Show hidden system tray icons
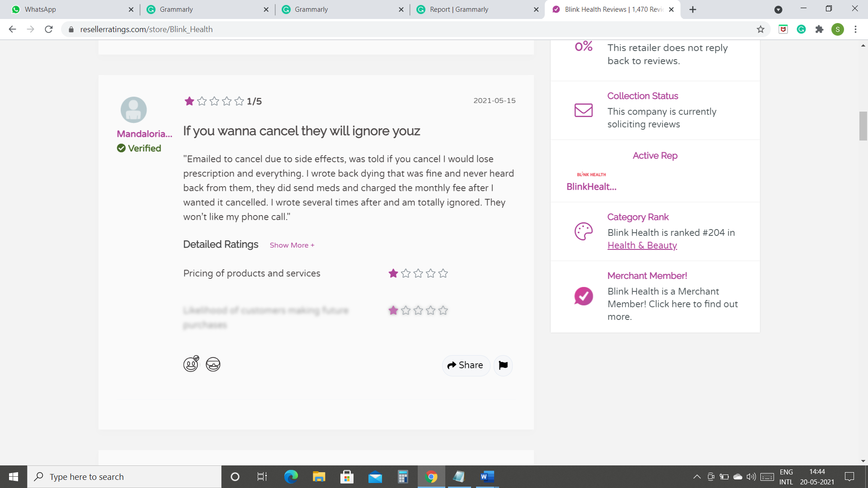This screenshot has height=488, width=868. pos(697,477)
